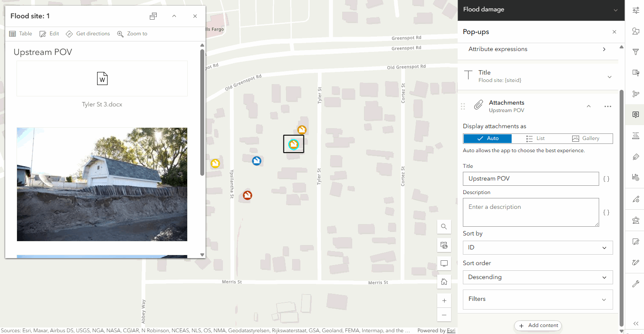Open the wrench Map tools icon
Screen dimensions: 644x334
(635, 284)
